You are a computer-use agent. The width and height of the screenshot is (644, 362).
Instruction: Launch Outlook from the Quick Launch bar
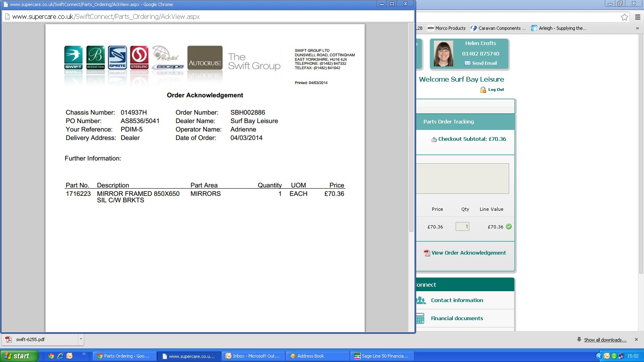point(70,356)
